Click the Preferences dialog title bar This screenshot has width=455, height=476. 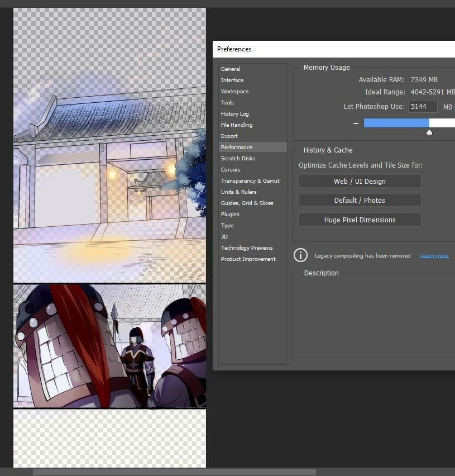pyautogui.click(x=334, y=49)
